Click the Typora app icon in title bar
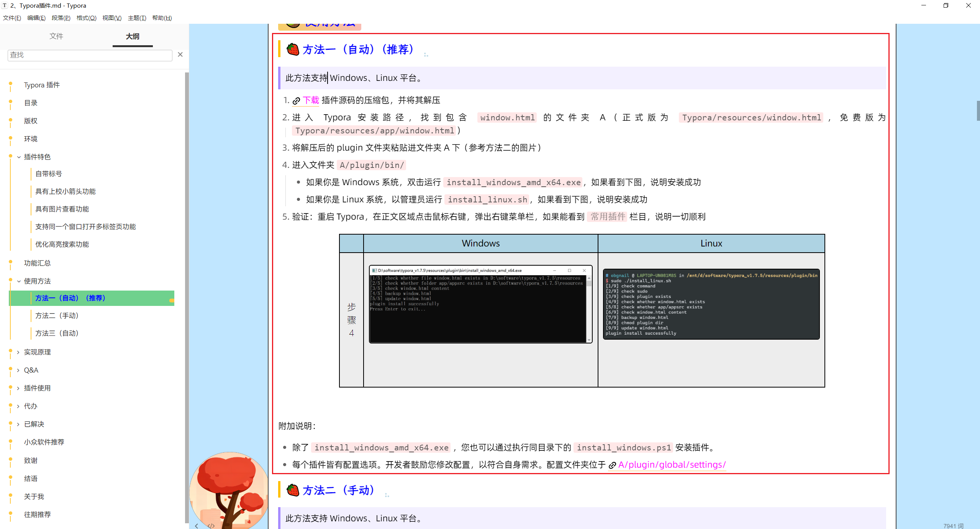The image size is (980, 529). point(5,5)
